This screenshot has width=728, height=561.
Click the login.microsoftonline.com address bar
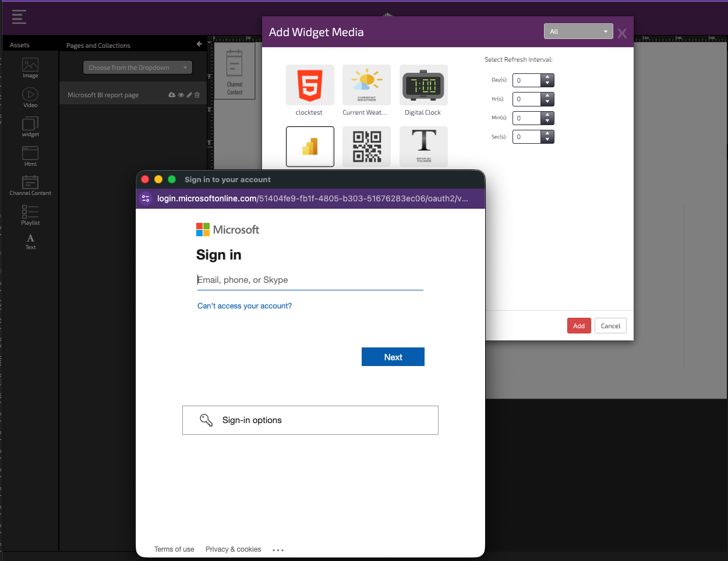(x=312, y=198)
